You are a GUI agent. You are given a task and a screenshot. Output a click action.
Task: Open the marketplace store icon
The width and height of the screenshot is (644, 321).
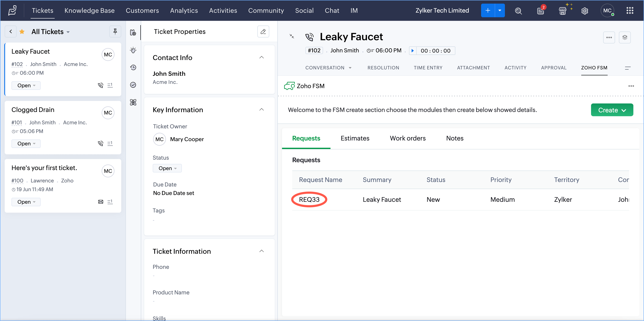[x=563, y=11]
